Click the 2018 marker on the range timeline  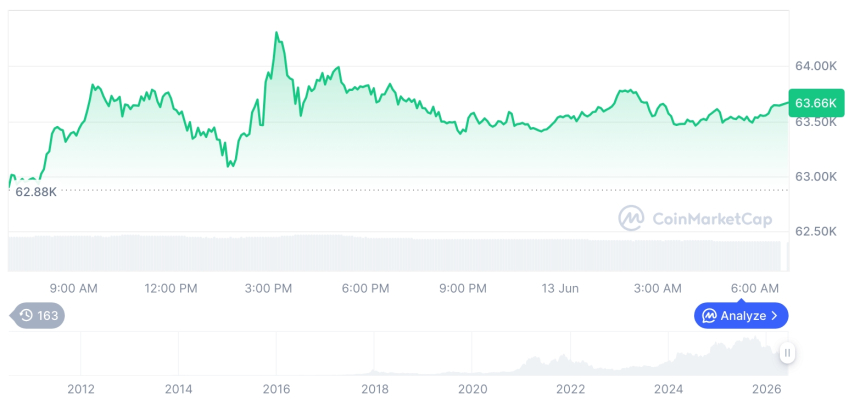(375, 389)
